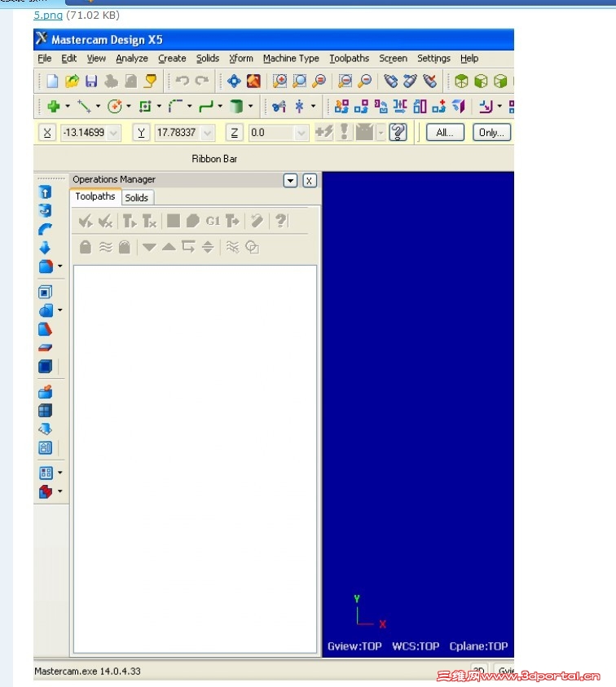Open the File menu

[x=45, y=59]
